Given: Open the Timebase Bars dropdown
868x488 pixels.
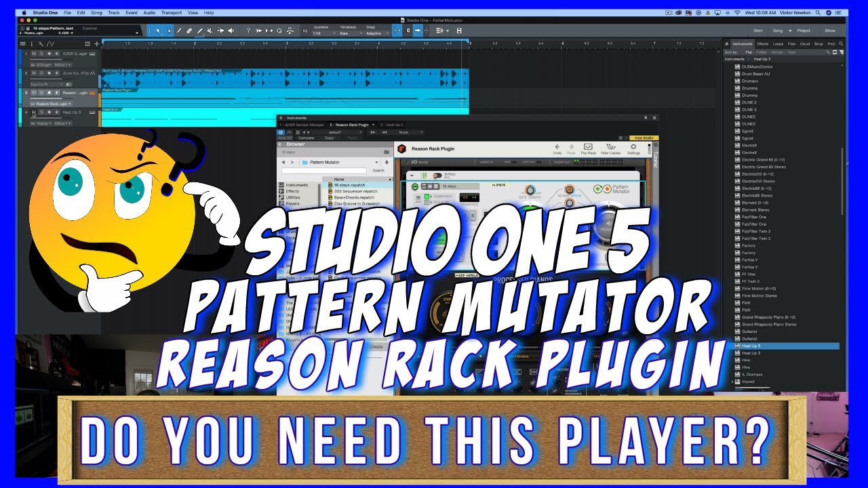Looking at the screenshot, I should click(351, 33).
